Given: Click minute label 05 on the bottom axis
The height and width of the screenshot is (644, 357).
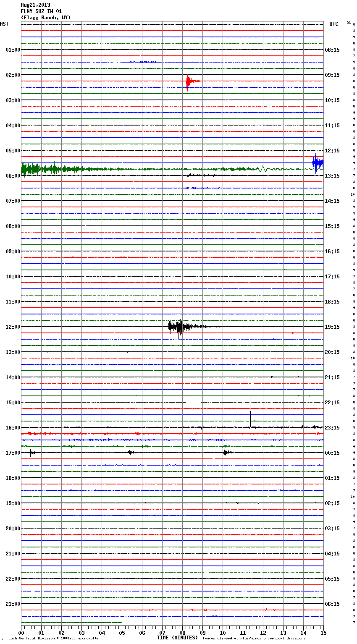Looking at the screenshot, I should pos(122,633).
